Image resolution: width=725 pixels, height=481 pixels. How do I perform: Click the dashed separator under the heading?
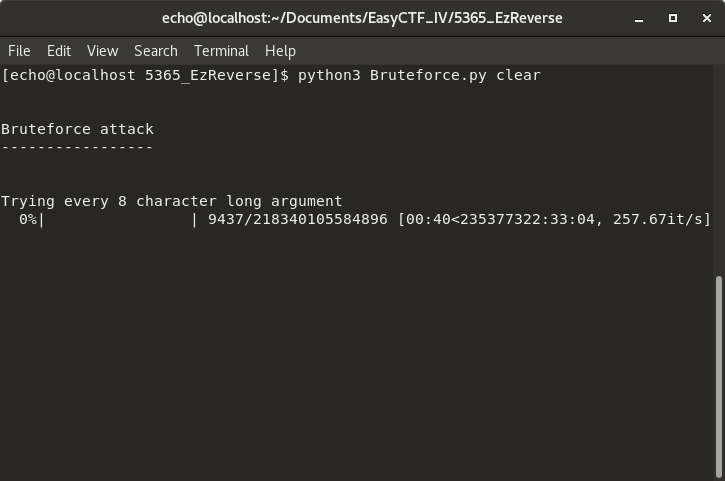coord(78,147)
